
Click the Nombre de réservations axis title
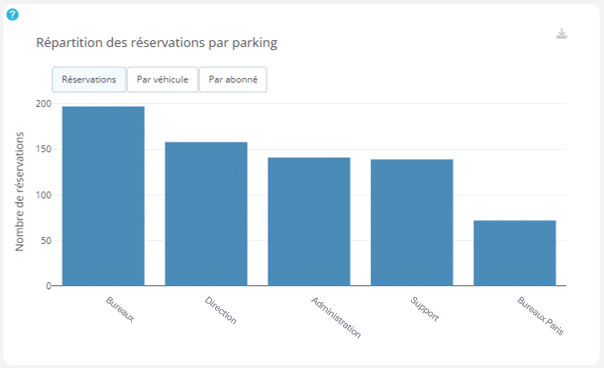pyautogui.click(x=19, y=192)
